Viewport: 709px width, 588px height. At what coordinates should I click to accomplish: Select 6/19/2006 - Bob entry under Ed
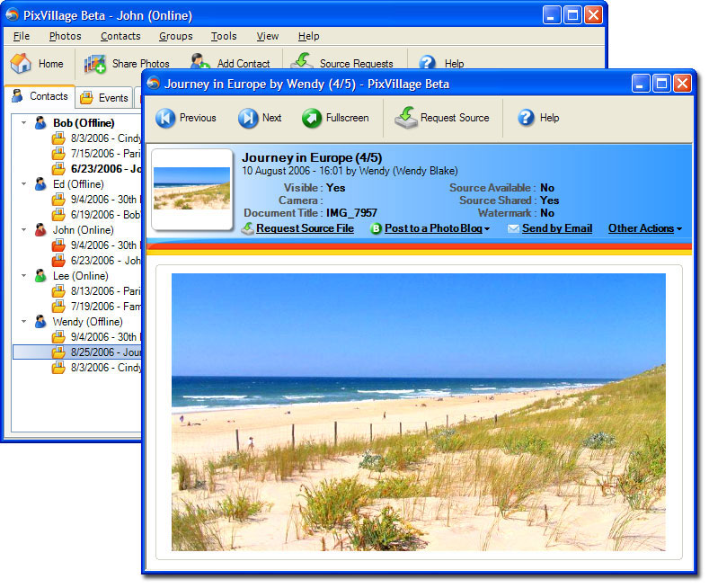tap(97, 215)
